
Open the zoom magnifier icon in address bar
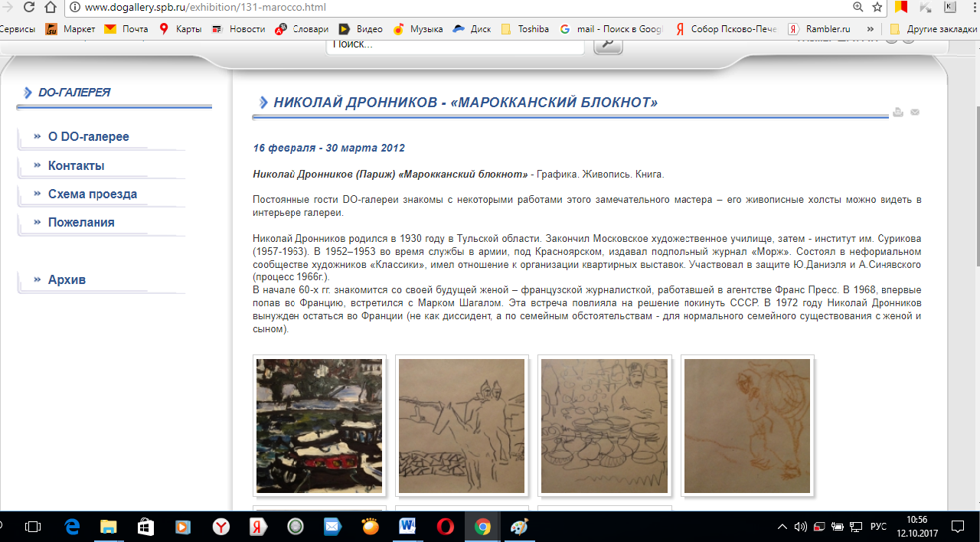pyautogui.click(x=857, y=7)
